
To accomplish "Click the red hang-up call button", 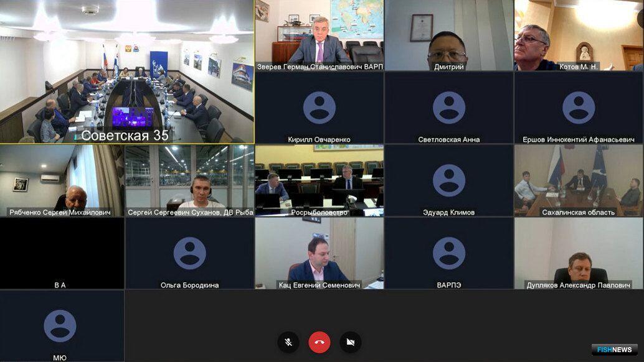I will coord(320,342).
